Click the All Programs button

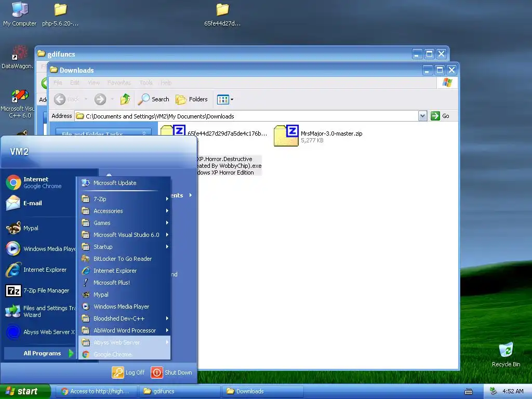point(40,353)
